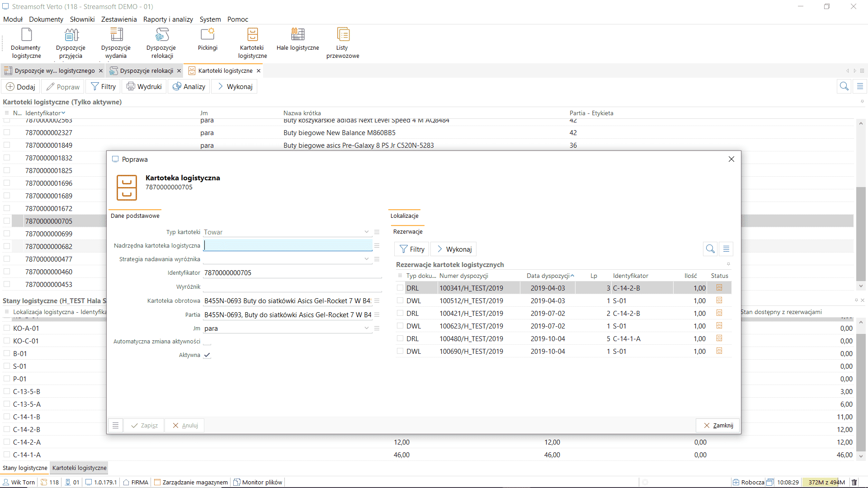
Task: Toggle the Aktywna checkbox
Action: pos(207,355)
